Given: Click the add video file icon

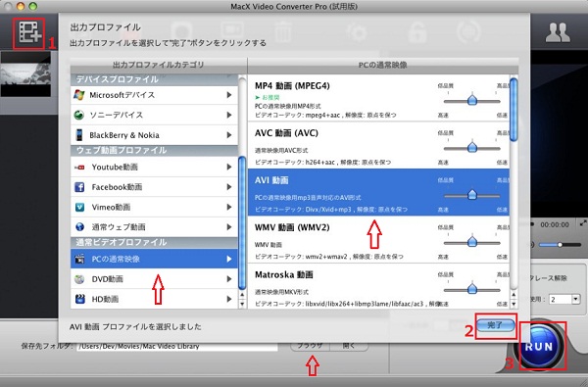Looking at the screenshot, I should [29, 32].
